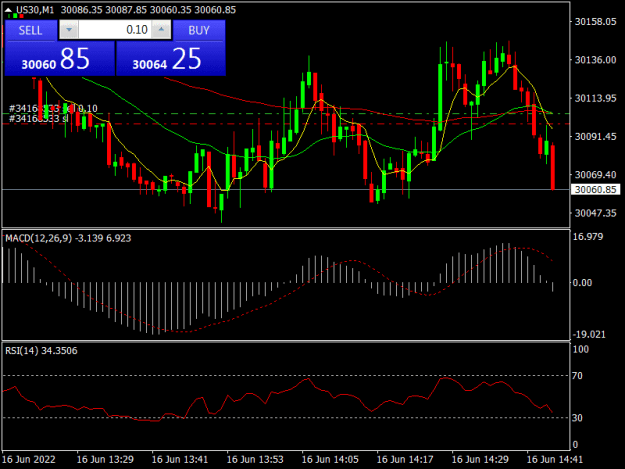Click the US30,M1 chart title
The image size is (625, 469).
tap(35, 10)
